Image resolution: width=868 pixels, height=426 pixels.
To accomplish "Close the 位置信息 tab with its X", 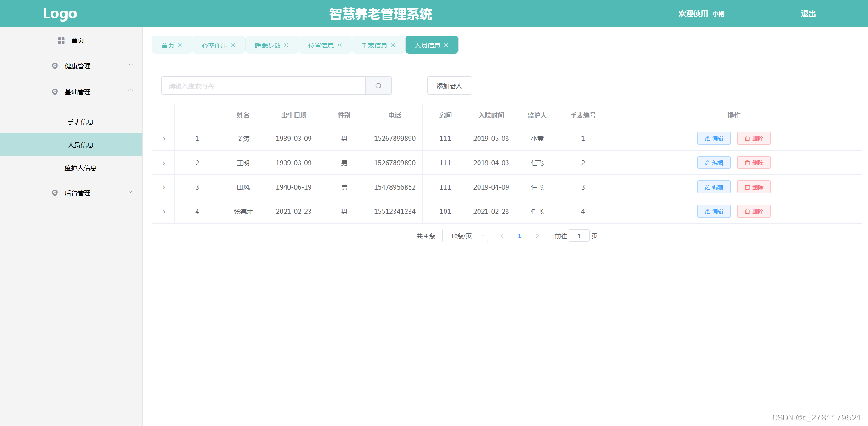I will coord(340,45).
